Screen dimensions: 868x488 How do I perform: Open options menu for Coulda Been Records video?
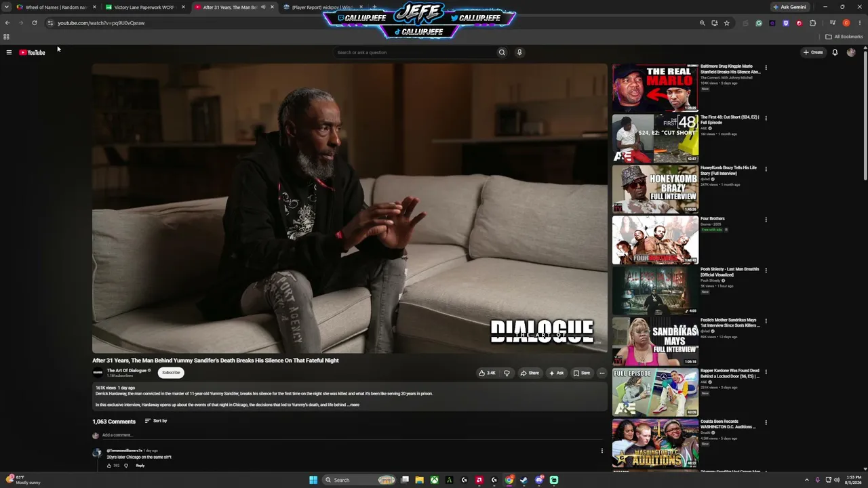tap(766, 422)
